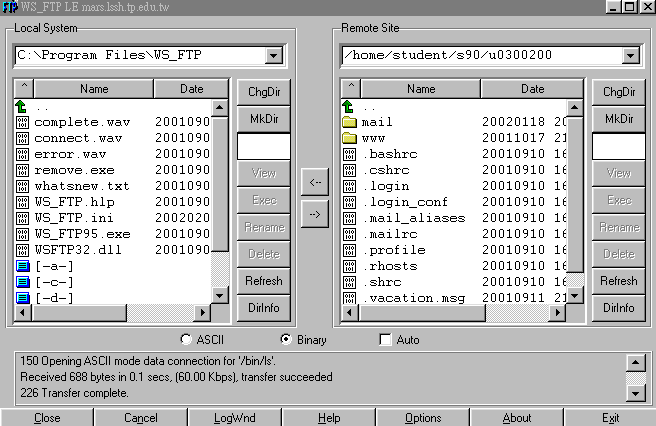This screenshot has width=656, height=426.
Task: Click the Close button in bottom bar
Action: pos(47,418)
